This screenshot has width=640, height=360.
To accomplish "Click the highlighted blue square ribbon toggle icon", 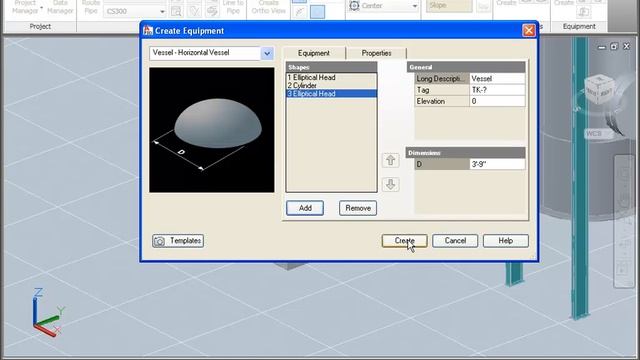I will click(317, 12).
